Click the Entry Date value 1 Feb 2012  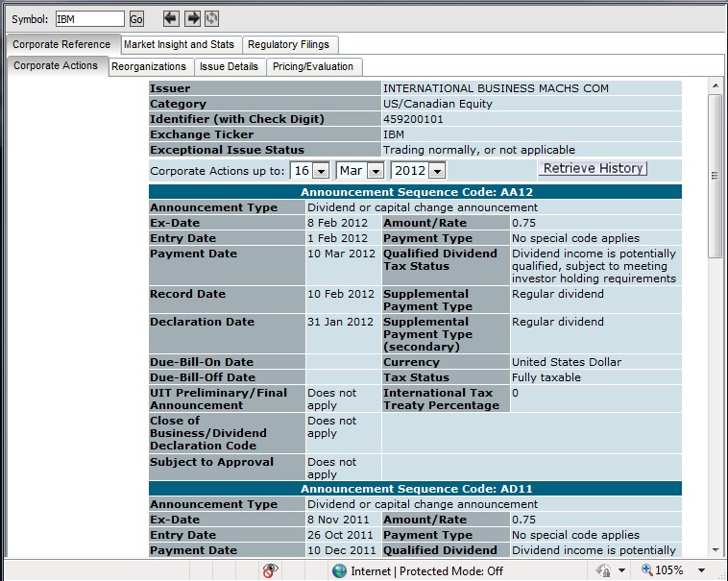(x=337, y=238)
